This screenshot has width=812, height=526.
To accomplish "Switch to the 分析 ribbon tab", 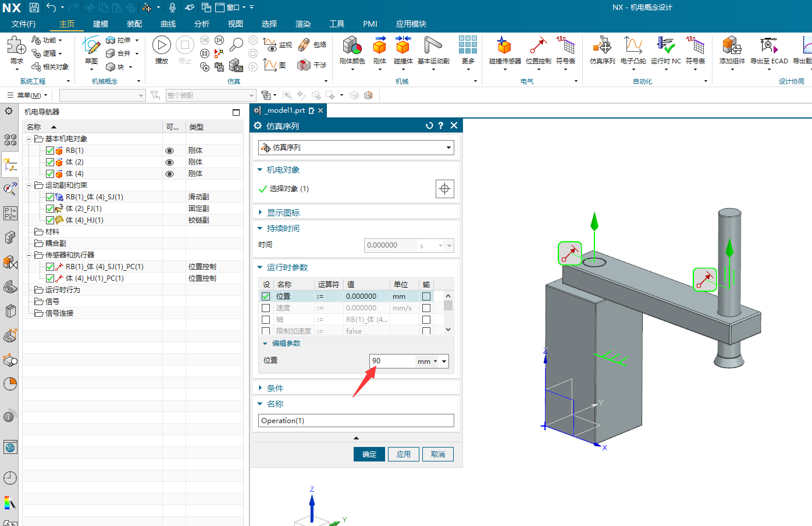I will (x=202, y=24).
